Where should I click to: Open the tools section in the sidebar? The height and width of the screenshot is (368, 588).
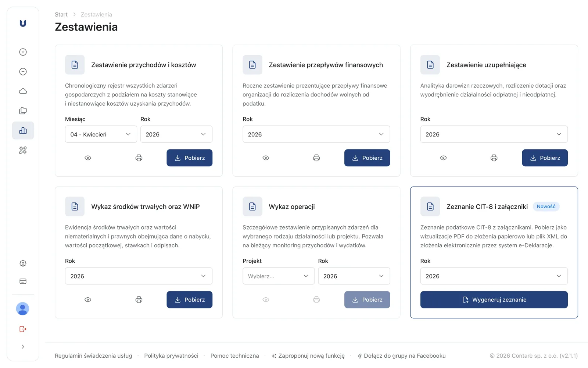pyautogui.click(x=23, y=150)
